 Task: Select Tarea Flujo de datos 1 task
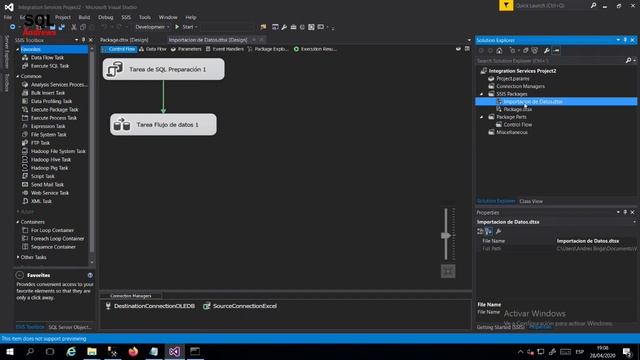point(163,124)
